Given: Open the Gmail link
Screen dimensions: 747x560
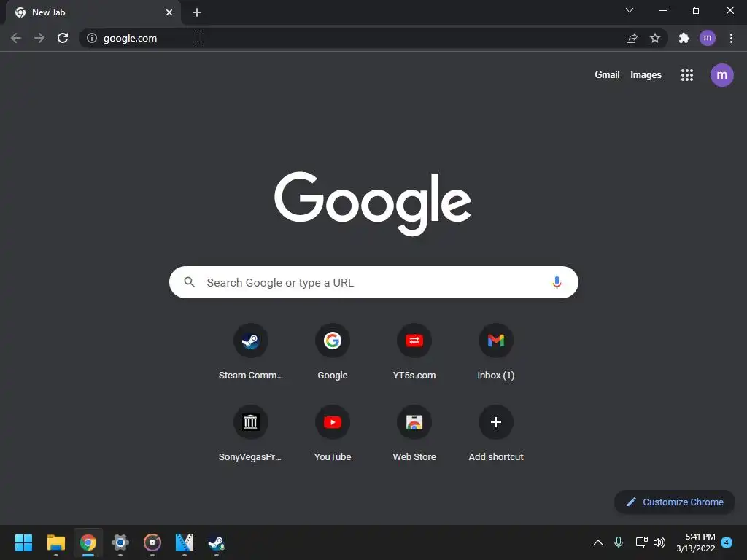Looking at the screenshot, I should (x=607, y=75).
